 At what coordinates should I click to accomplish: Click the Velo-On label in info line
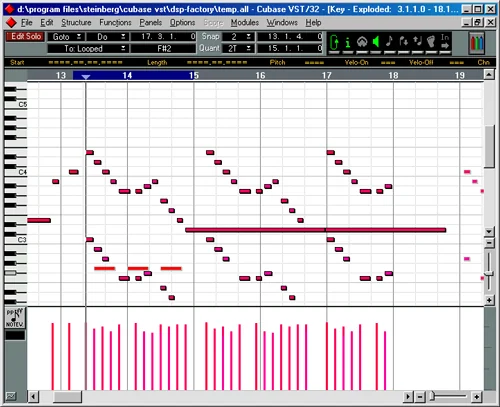pos(356,62)
